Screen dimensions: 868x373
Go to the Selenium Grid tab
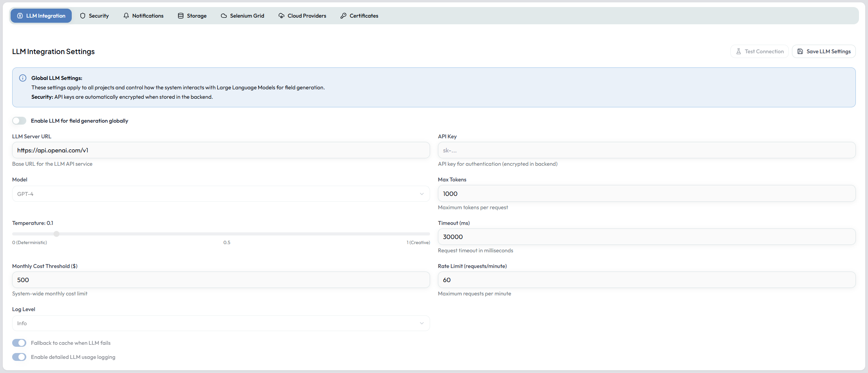[243, 16]
